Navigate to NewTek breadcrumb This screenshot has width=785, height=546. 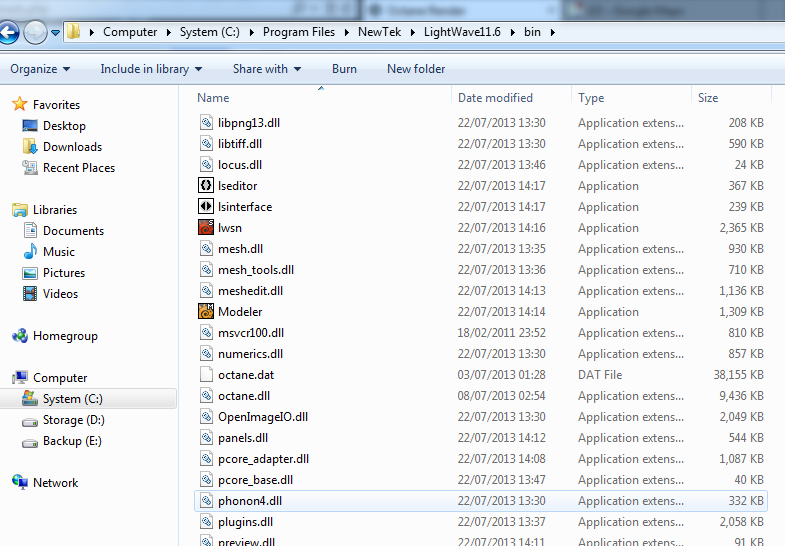tap(379, 32)
